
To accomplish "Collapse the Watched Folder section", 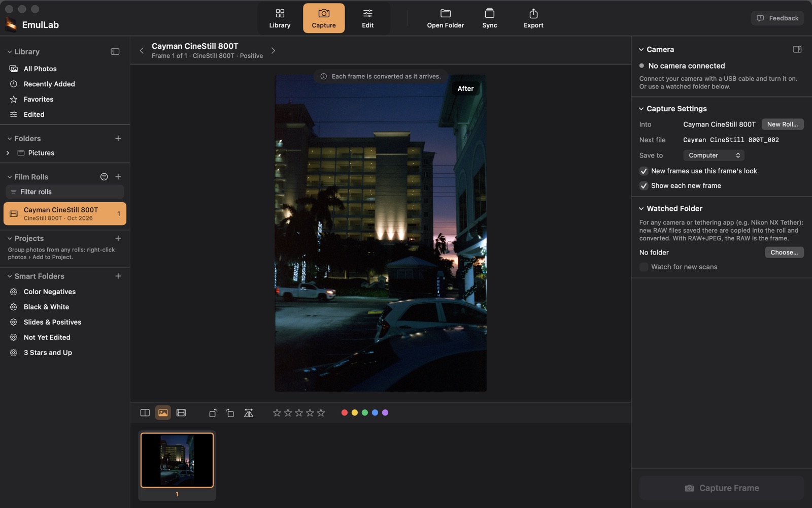I will click(641, 208).
